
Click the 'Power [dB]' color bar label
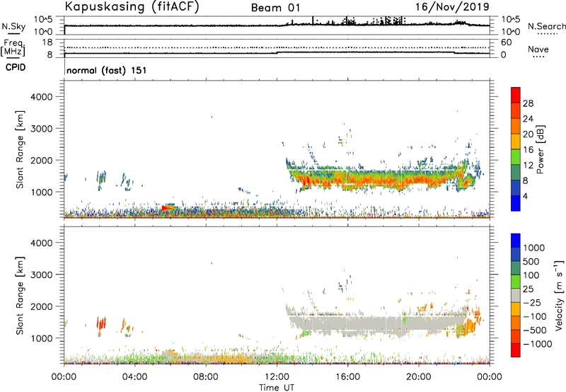tap(540, 149)
